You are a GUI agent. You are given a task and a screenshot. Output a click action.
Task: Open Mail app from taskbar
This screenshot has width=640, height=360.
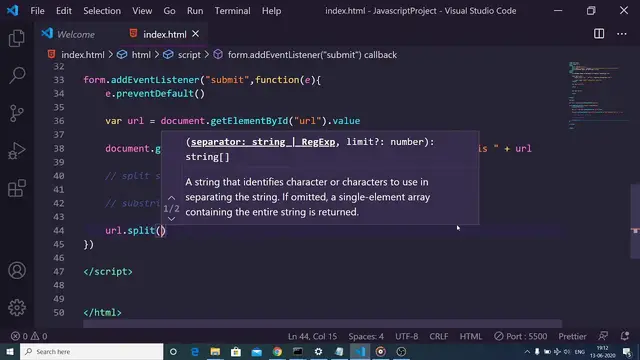(256, 351)
